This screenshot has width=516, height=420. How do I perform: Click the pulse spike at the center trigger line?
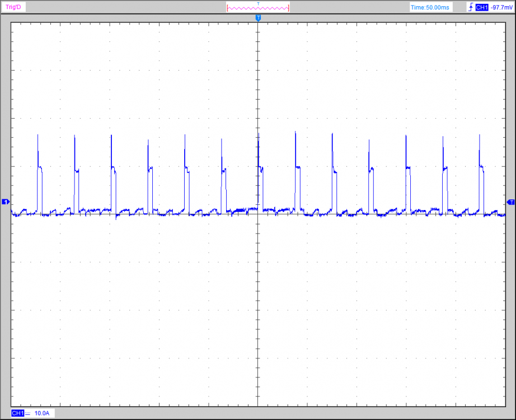pyautogui.click(x=259, y=134)
